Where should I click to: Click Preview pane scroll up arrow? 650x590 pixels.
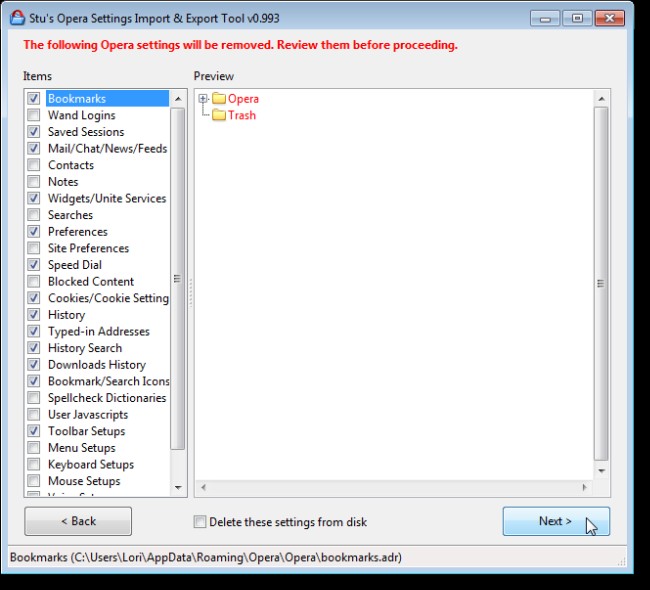point(601,99)
